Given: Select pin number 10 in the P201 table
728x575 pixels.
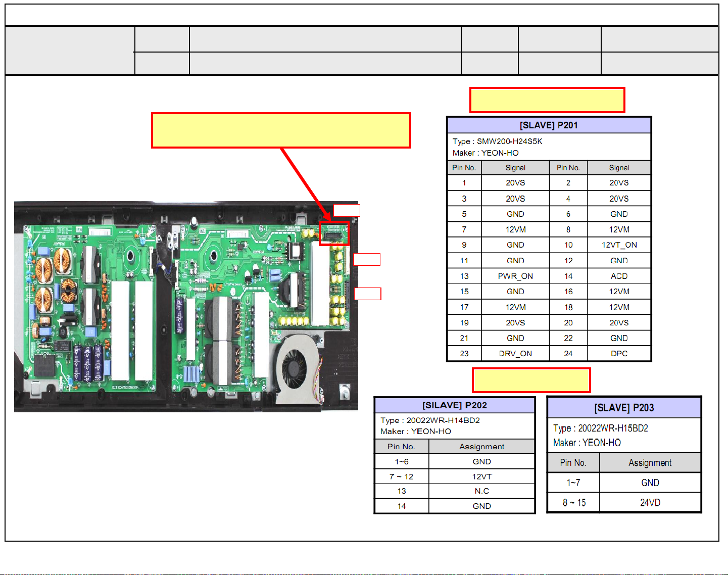Looking at the screenshot, I should tap(568, 245).
